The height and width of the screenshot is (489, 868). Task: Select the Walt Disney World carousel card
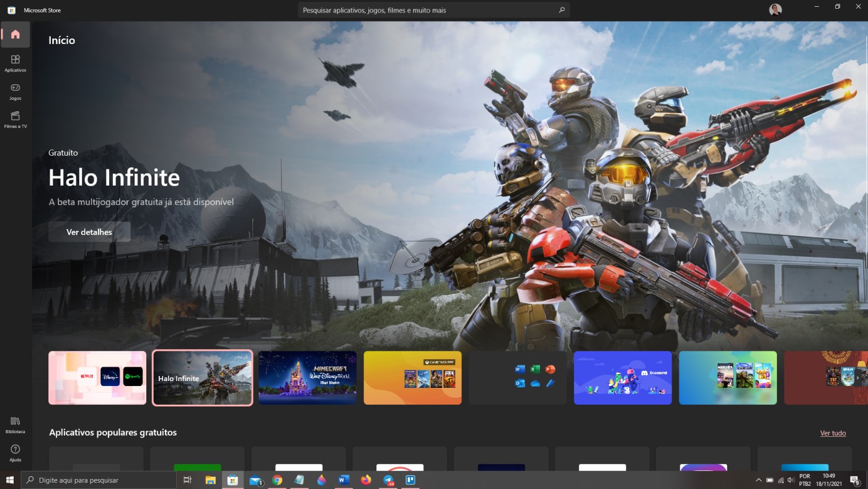coord(308,378)
